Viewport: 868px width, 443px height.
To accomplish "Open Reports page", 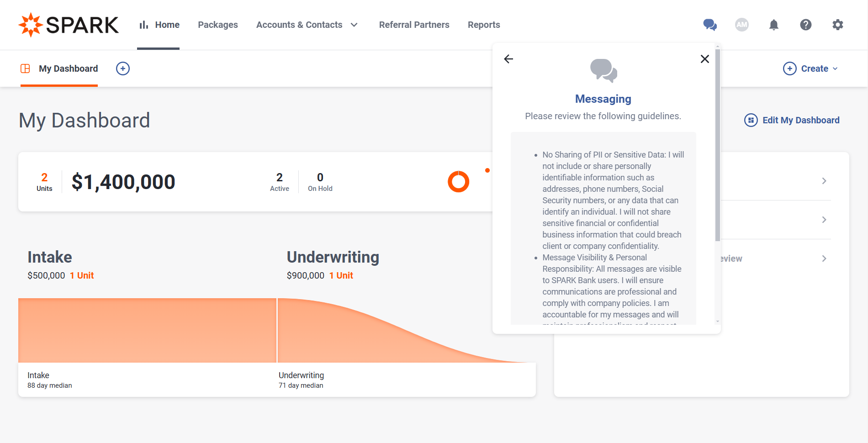I will click(x=484, y=25).
